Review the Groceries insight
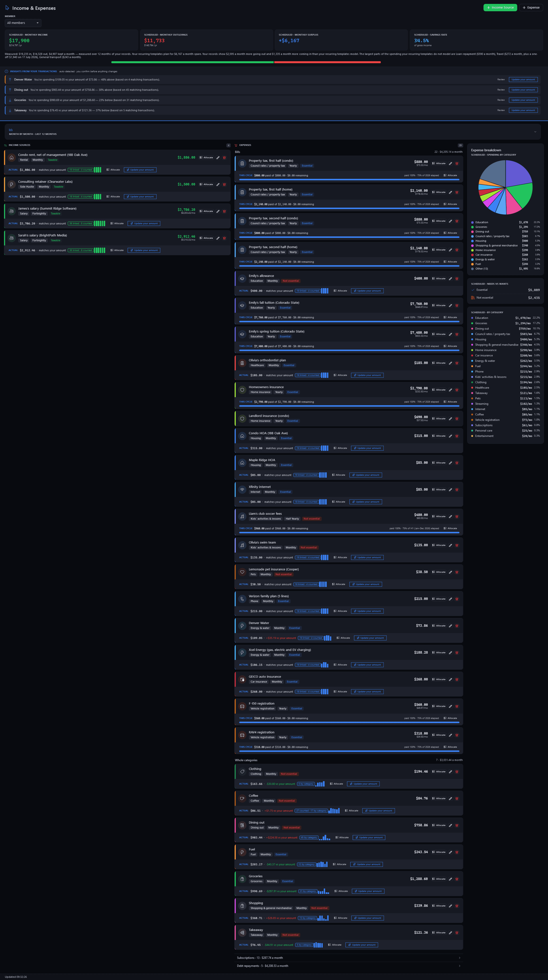 (x=501, y=100)
